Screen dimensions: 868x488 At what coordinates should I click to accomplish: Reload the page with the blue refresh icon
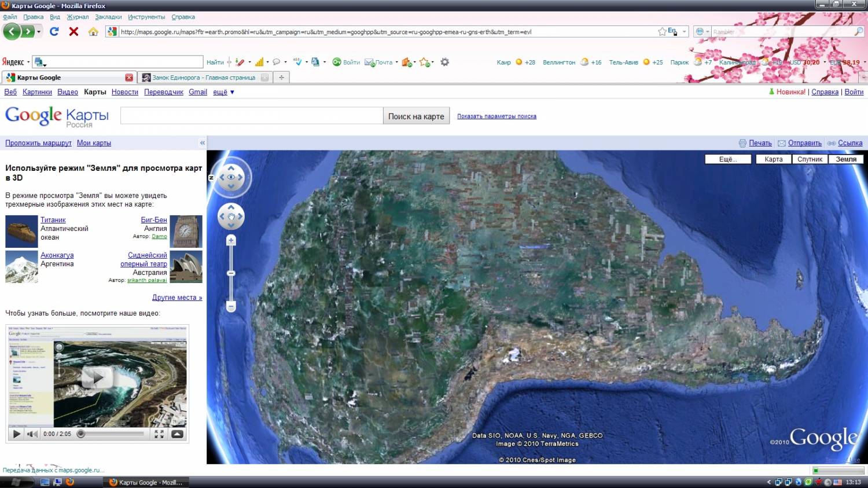[x=54, y=31]
